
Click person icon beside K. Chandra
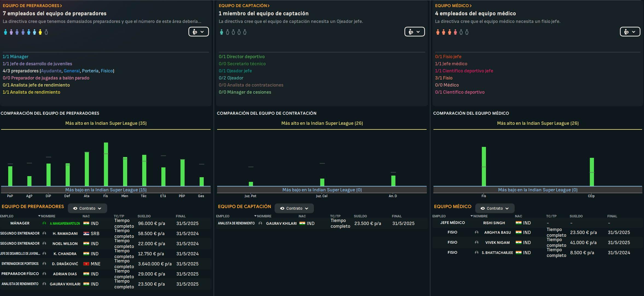(x=44, y=254)
